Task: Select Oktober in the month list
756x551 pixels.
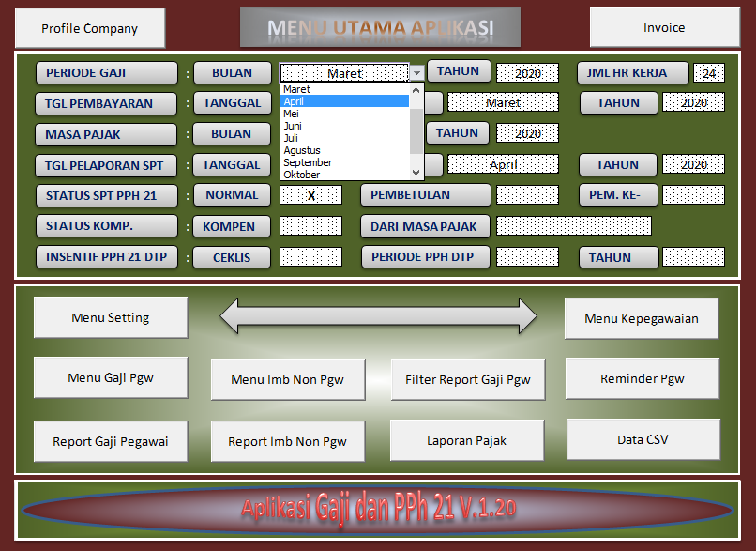Action: pos(344,175)
